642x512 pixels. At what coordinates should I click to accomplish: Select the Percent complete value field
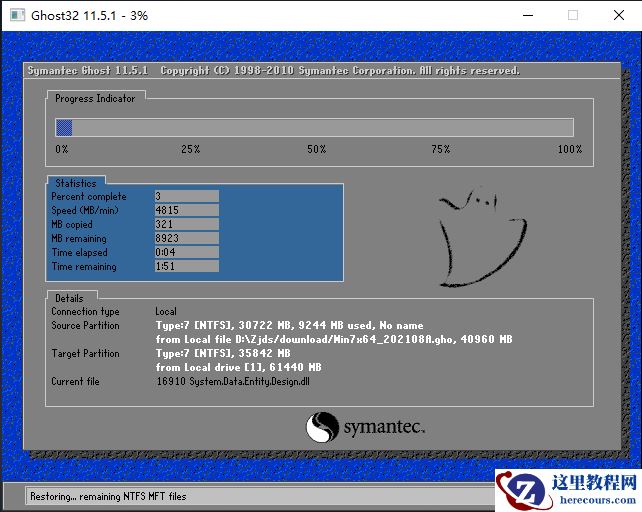pyautogui.click(x=186, y=197)
